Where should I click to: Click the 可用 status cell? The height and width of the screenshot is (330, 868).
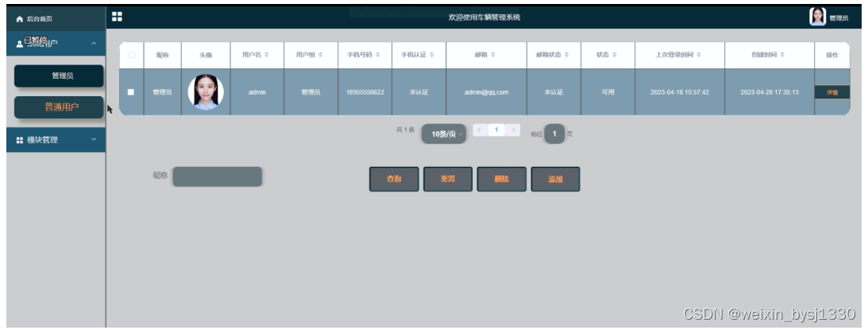[608, 92]
